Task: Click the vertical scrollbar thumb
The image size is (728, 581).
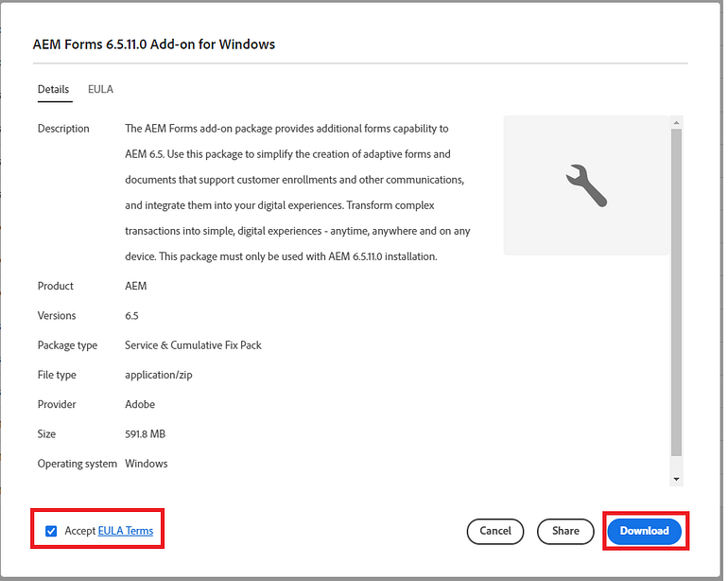Action: pyautogui.click(x=676, y=292)
